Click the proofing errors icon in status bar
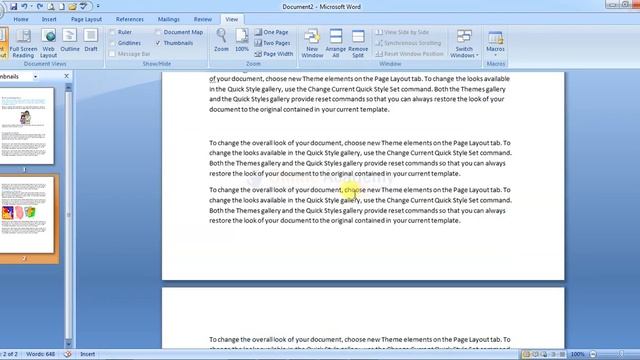 [x=68, y=354]
